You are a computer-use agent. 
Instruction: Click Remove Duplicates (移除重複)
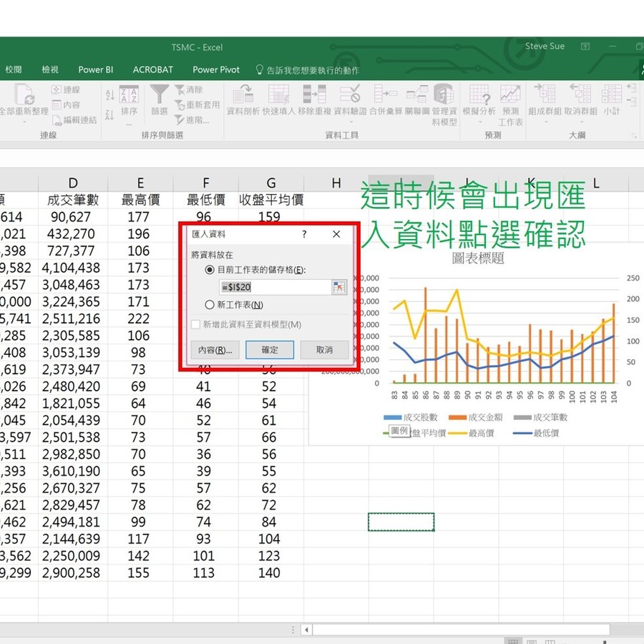[315, 99]
